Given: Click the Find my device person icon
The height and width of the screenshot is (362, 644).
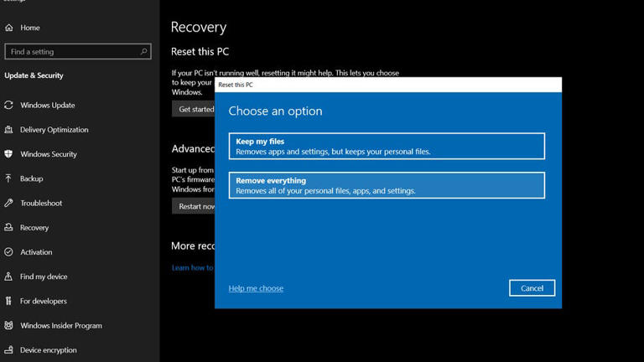Looking at the screenshot, I should [x=8, y=277].
